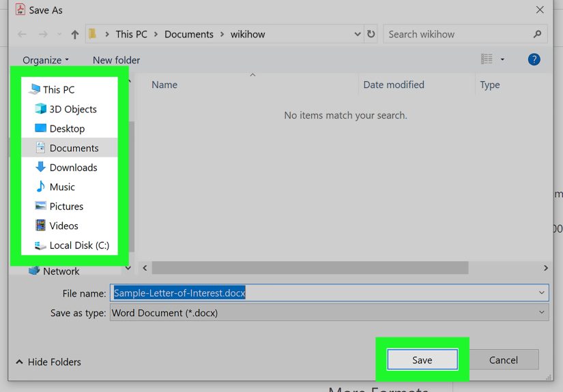
Task: Collapse the pane with Hide Folders
Action: [48, 362]
